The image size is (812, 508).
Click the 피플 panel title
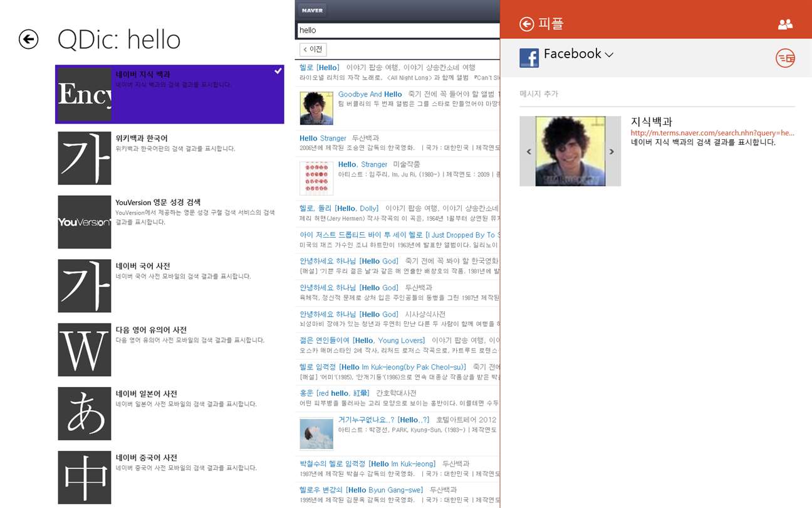[x=551, y=24]
